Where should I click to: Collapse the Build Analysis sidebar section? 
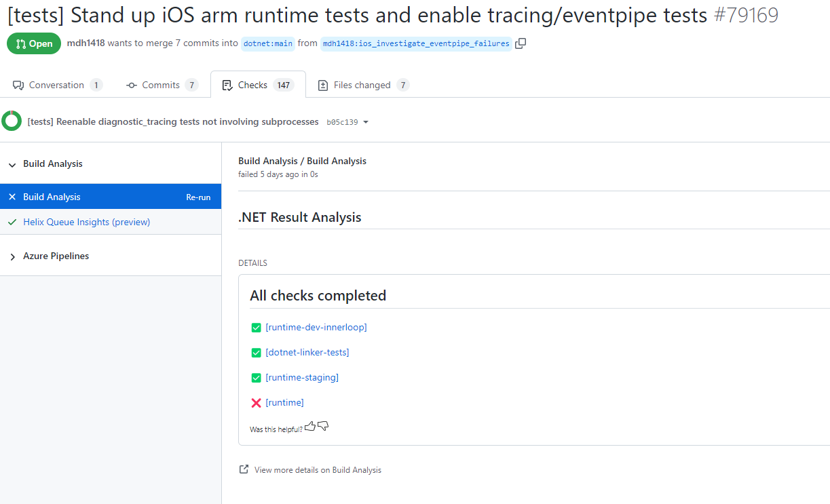(12, 163)
